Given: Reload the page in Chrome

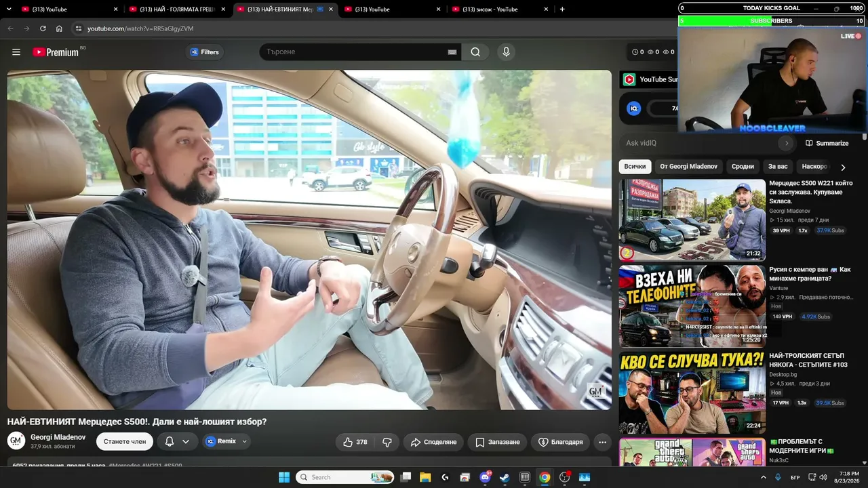Looking at the screenshot, I should [x=43, y=28].
